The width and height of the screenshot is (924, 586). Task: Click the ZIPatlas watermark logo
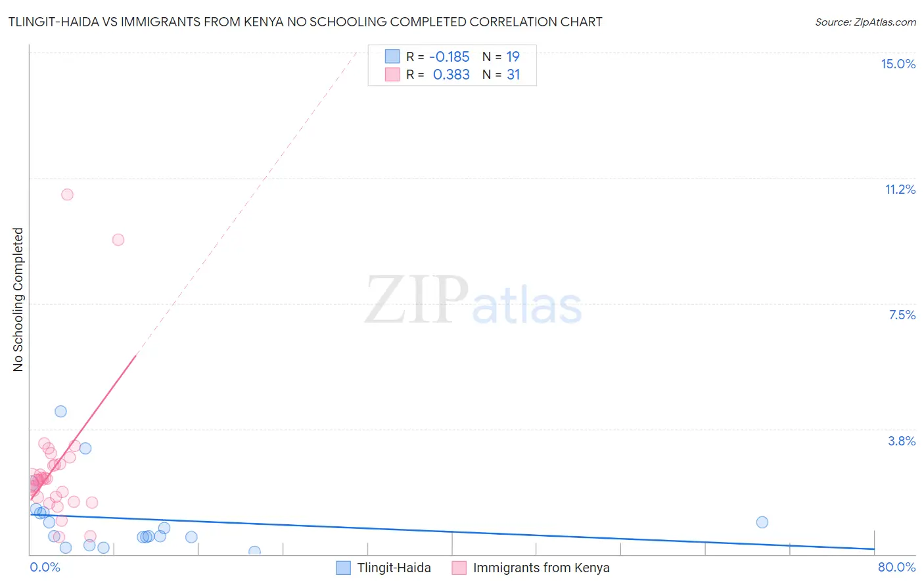point(473,300)
